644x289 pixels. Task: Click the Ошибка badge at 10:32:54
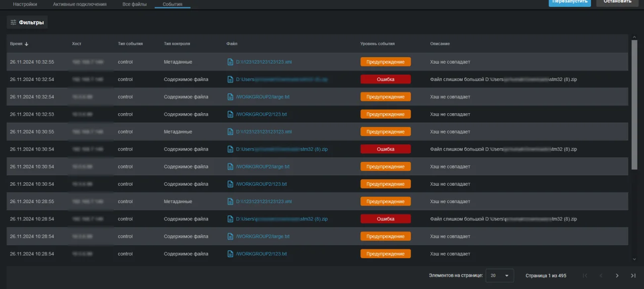[x=386, y=79]
